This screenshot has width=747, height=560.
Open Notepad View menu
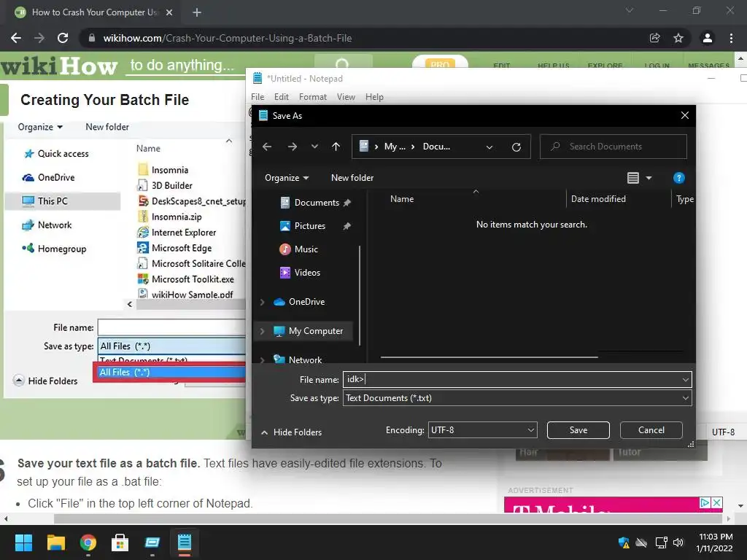tap(346, 97)
